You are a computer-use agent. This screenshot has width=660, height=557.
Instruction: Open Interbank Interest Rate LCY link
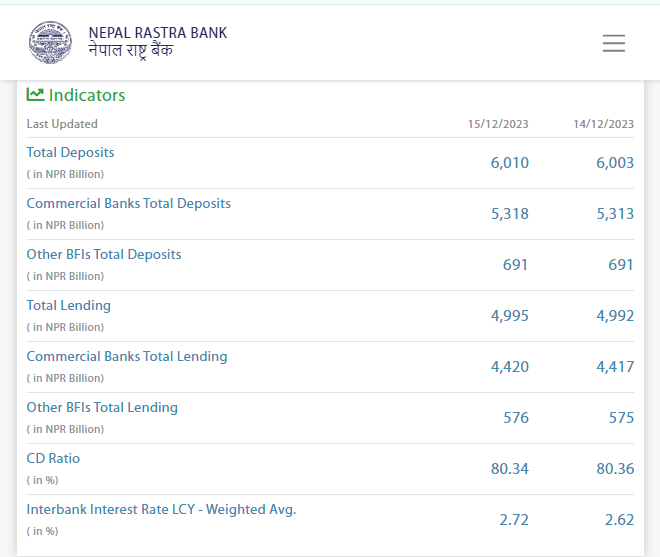pos(161,510)
